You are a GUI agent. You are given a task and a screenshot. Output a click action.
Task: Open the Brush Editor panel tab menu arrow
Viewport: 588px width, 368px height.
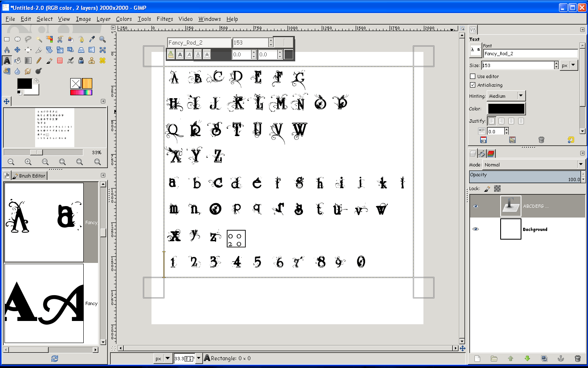click(x=103, y=175)
